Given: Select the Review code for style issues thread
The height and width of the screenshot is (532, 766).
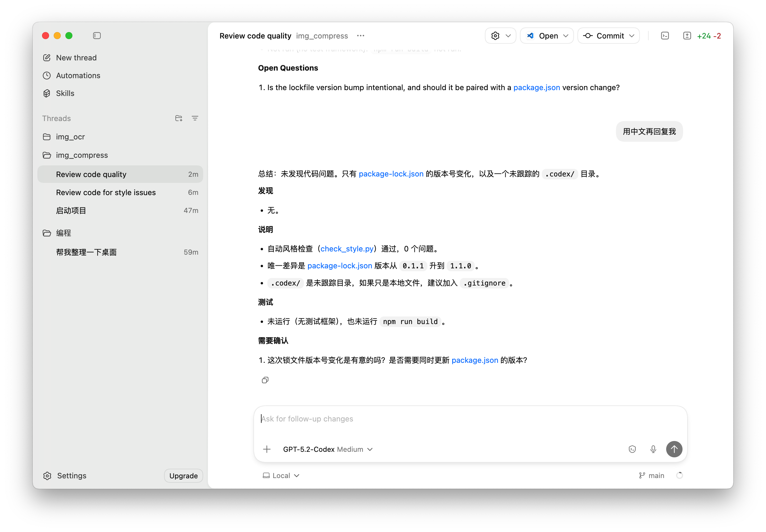Looking at the screenshot, I should point(106,192).
